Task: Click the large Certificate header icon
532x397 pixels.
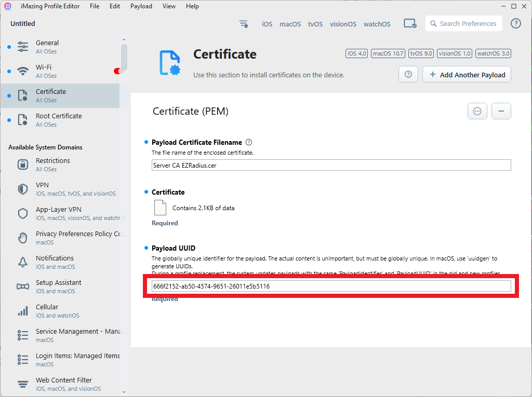Action: [x=170, y=63]
